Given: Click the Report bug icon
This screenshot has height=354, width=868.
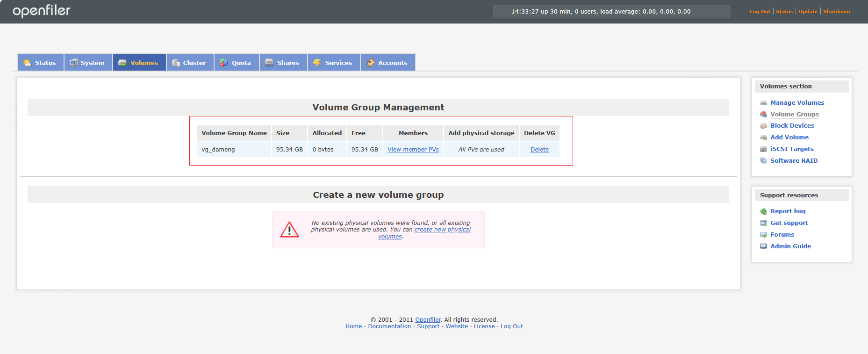Looking at the screenshot, I should [x=763, y=211].
